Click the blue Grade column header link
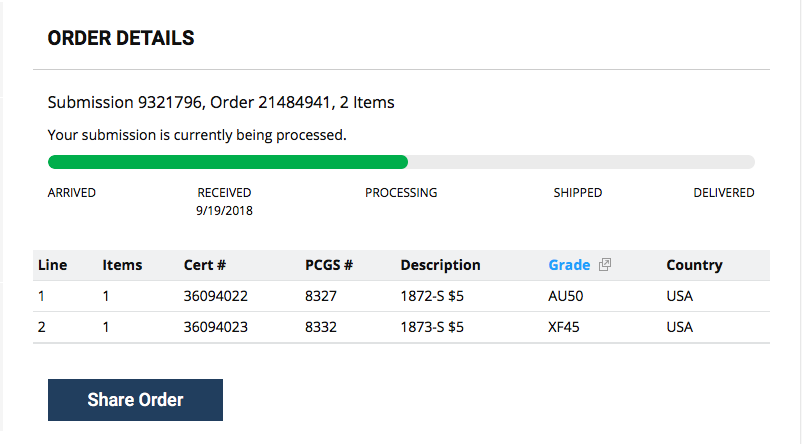802x444 pixels. click(x=569, y=265)
